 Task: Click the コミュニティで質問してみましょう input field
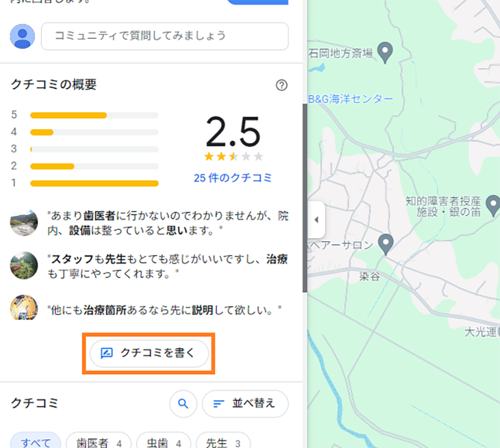coord(164,36)
